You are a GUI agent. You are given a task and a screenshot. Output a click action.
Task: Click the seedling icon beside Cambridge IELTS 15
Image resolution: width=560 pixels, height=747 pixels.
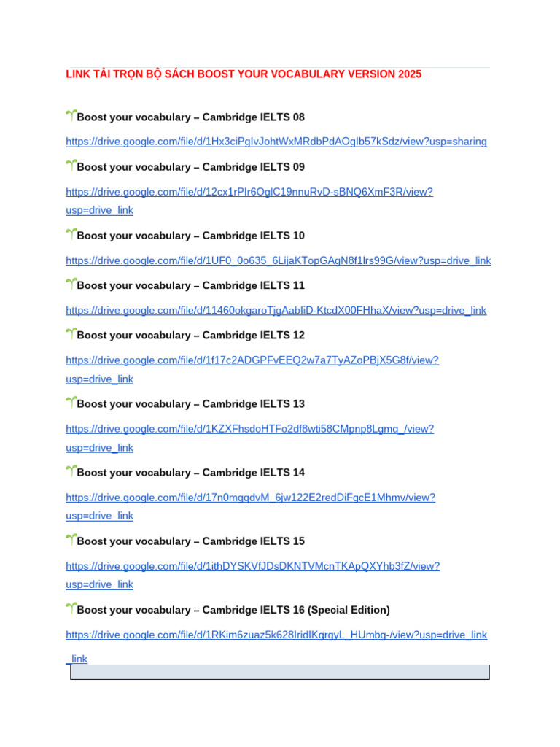coord(71,540)
